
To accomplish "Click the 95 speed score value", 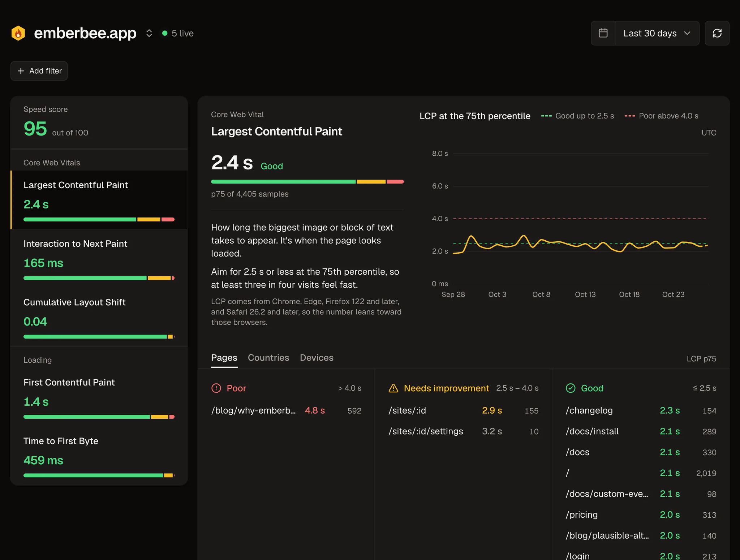I will click(35, 129).
